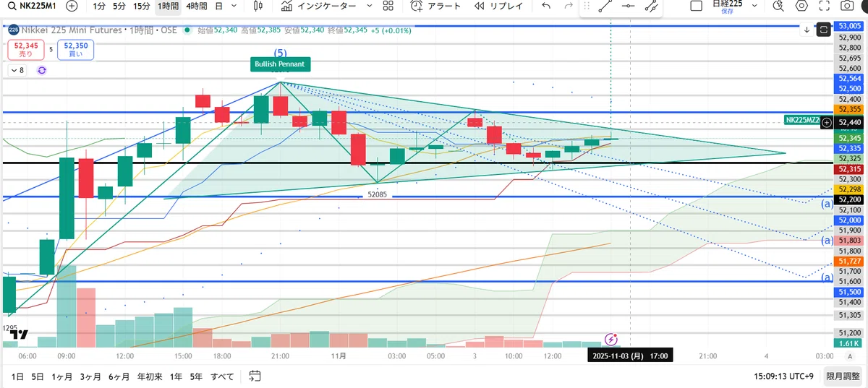Open the candlestick chart type selector
This screenshot has width=868, height=388.
coord(258,6)
